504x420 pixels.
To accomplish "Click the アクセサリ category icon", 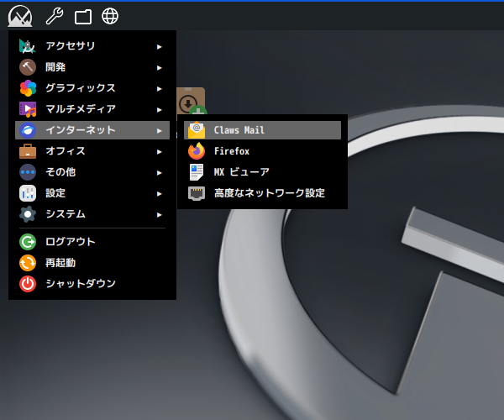I will [x=28, y=46].
